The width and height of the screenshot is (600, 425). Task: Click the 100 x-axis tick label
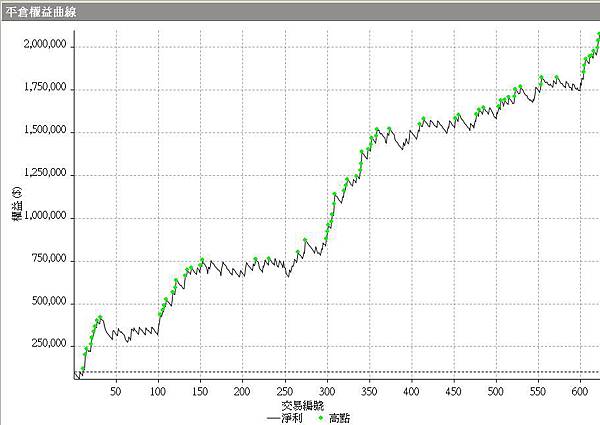158,391
